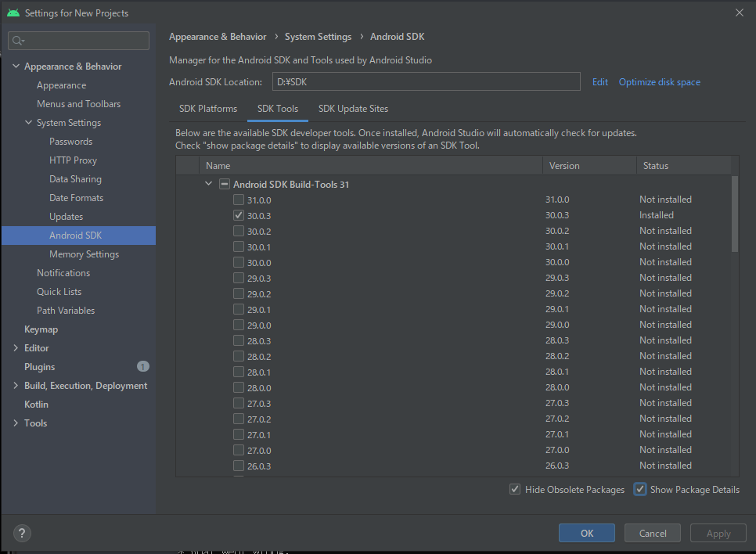Click the search magnifier icon in settings search
The image size is (756, 554).
(x=18, y=41)
